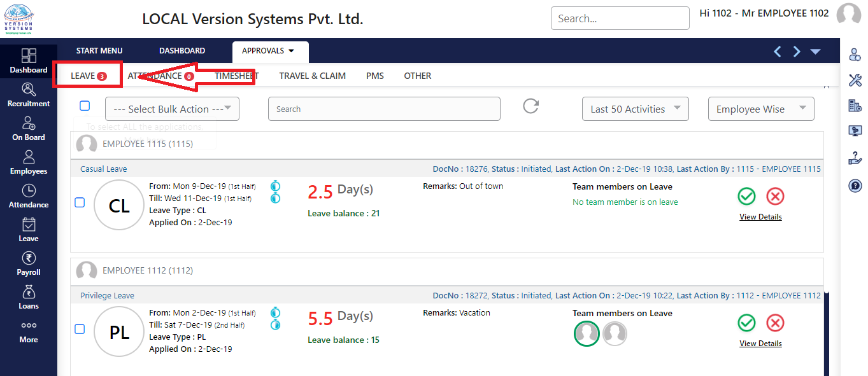Click the help question mark icon
868x376 pixels.
coord(855,186)
